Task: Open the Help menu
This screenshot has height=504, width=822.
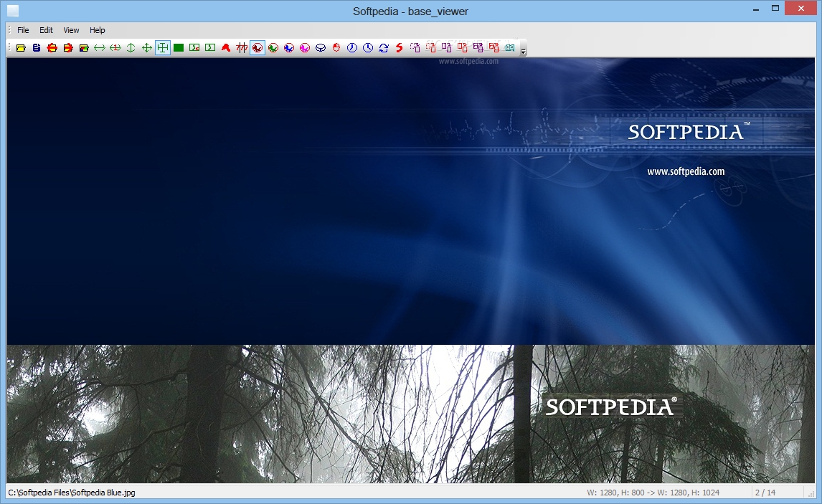Action: 97,30
